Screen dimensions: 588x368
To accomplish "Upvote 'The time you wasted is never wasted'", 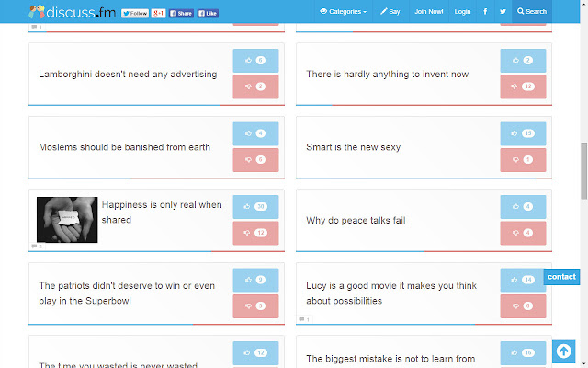I will pyautogui.click(x=255, y=353).
